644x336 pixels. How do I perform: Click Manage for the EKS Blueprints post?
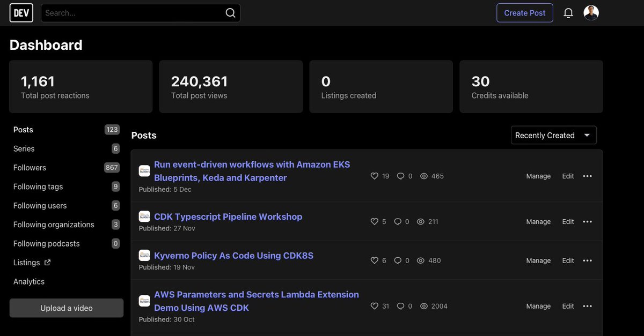(x=538, y=176)
